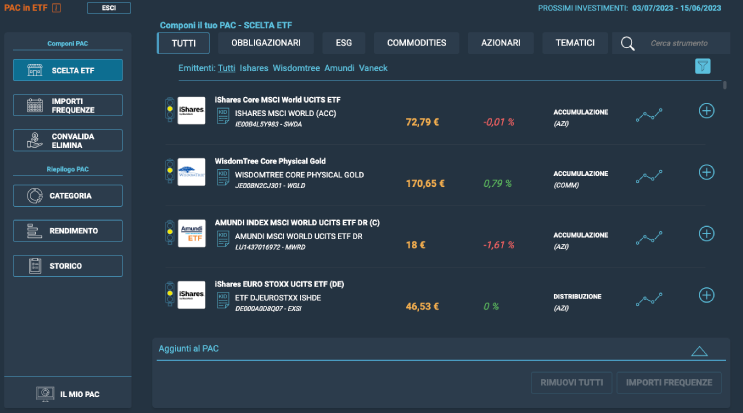Open KID document for ETF DJEUROSTXX ISHDE
This screenshot has width=743, height=413.
(x=223, y=300)
